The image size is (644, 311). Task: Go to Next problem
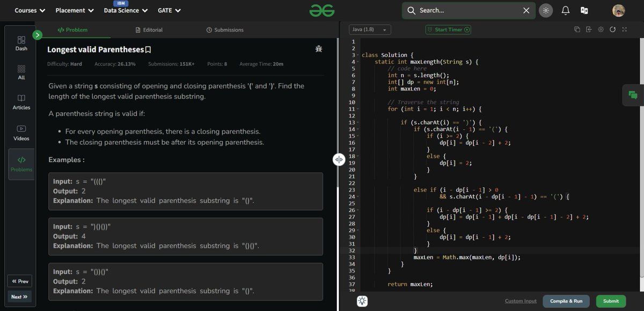[20, 297]
